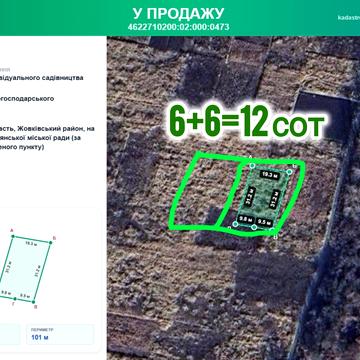Select vertex Г in the parcel diagram
The width and height of the screenshot is (360, 360).
coord(15,299)
